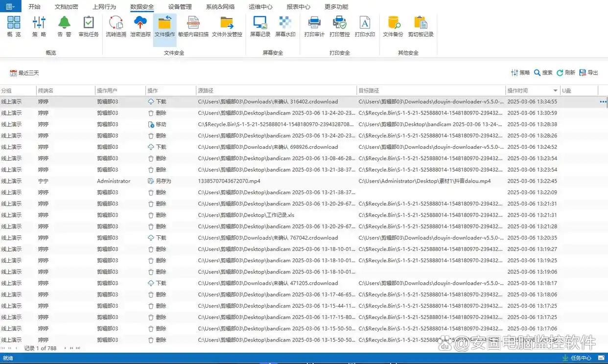Click sort arrow on 操作时间 column
The image size is (608, 364).
tap(555, 91)
